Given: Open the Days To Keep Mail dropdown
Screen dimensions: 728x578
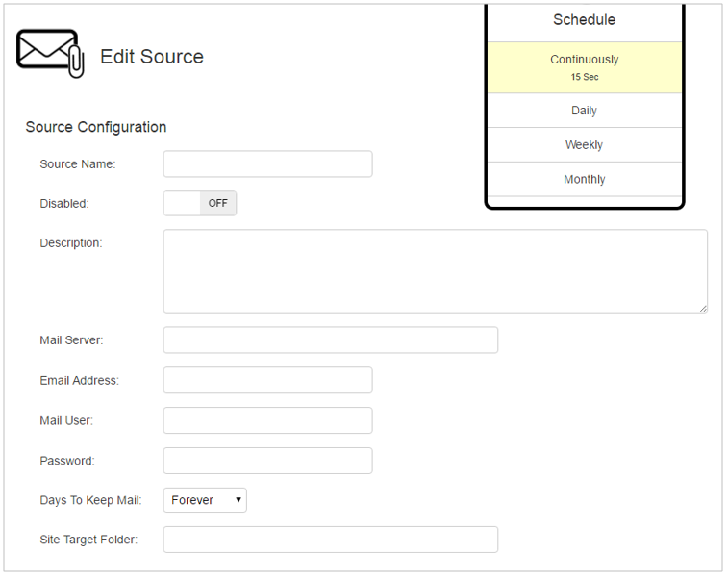Looking at the screenshot, I should click(x=205, y=500).
